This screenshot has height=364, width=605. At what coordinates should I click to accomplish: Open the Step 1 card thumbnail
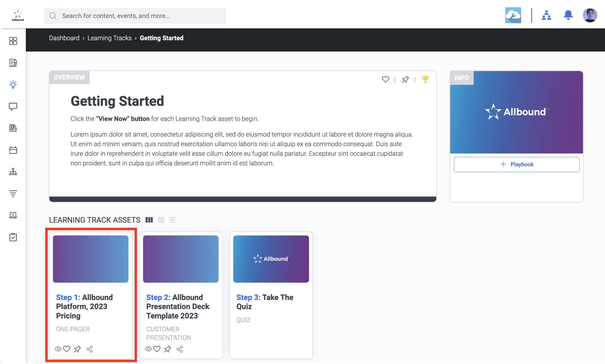91,259
